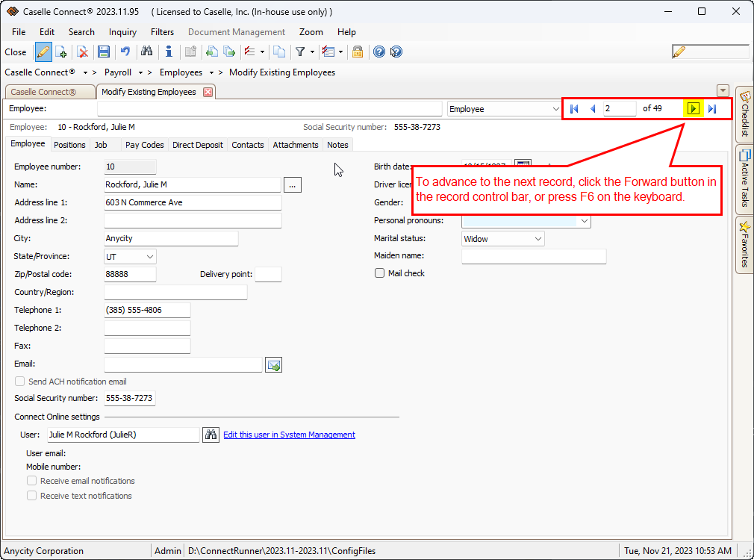This screenshot has width=754, height=560.
Task: Click the second What's This help icon
Action: tap(396, 52)
